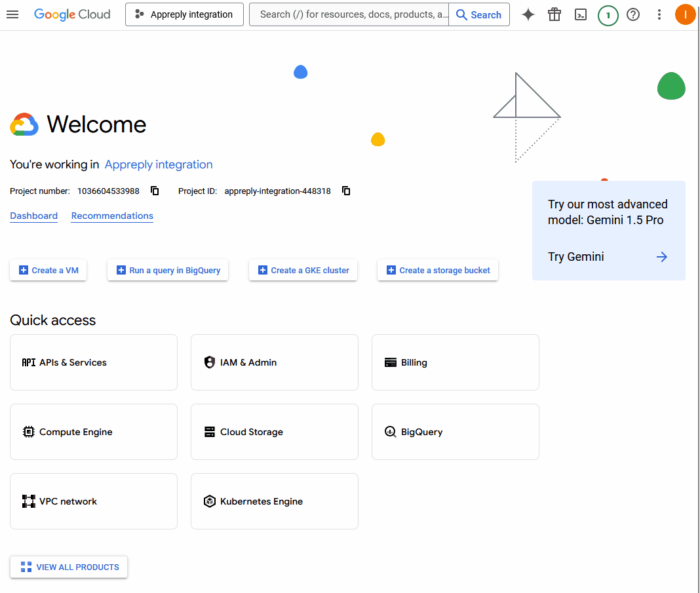The height and width of the screenshot is (593, 700).
Task: Open Kubernetes Engine quick access card
Action: click(x=275, y=501)
